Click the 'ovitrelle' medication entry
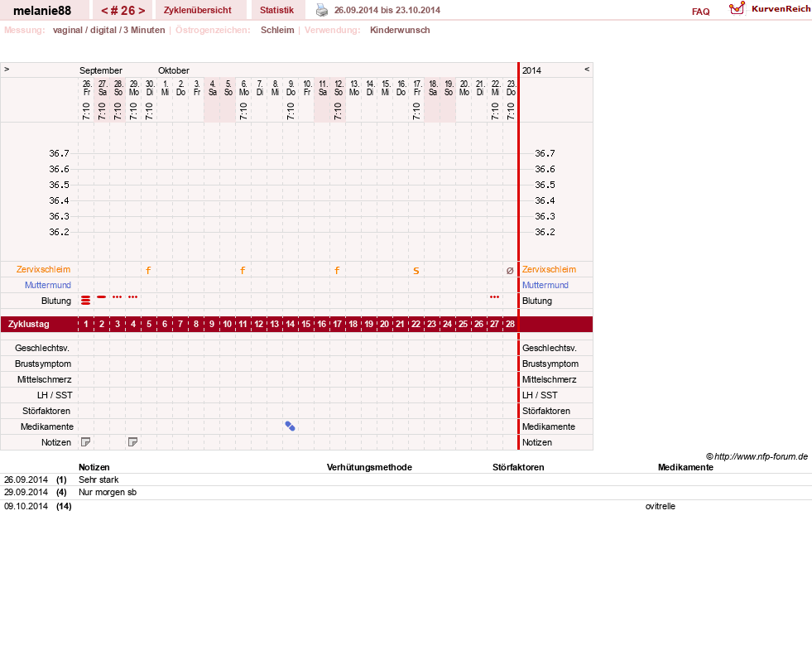 (x=661, y=506)
